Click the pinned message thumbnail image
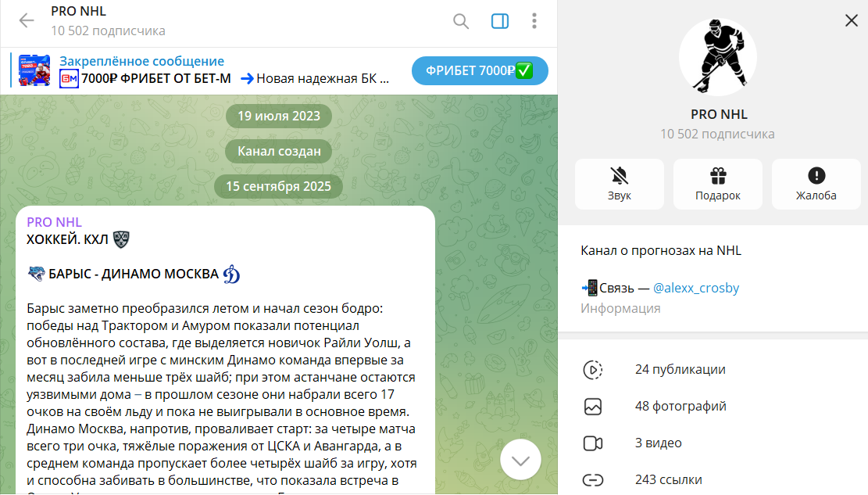868x495 pixels. pos(35,70)
